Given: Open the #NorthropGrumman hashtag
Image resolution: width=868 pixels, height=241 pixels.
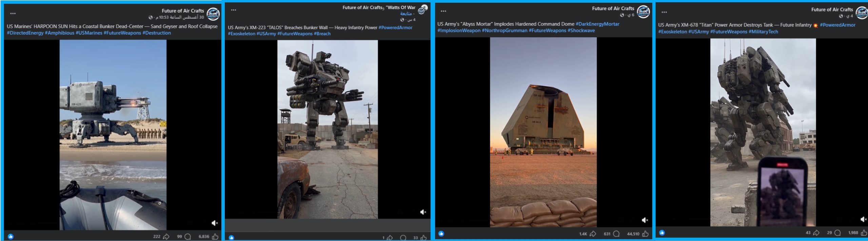Looking at the screenshot, I should click(x=505, y=31).
